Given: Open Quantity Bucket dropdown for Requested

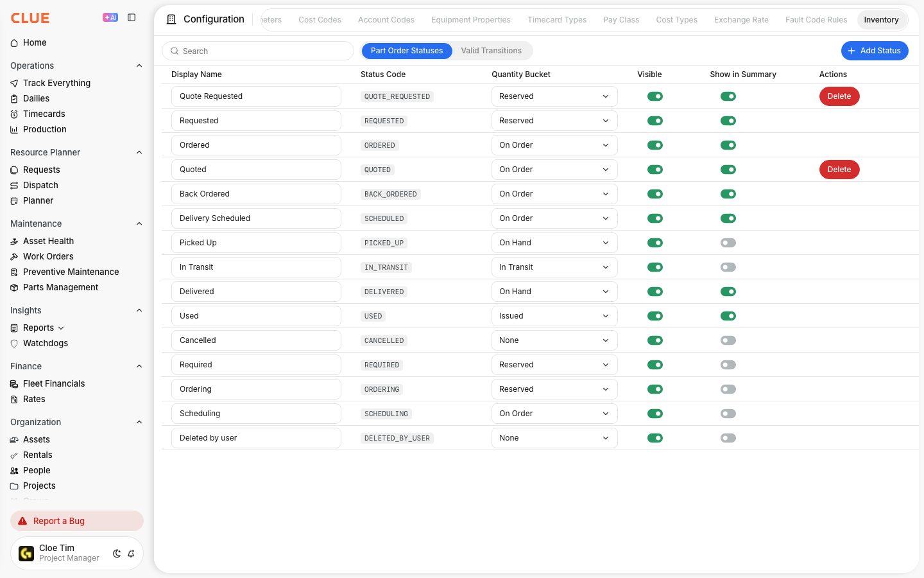Looking at the screenshot, I should coord(554,121).
